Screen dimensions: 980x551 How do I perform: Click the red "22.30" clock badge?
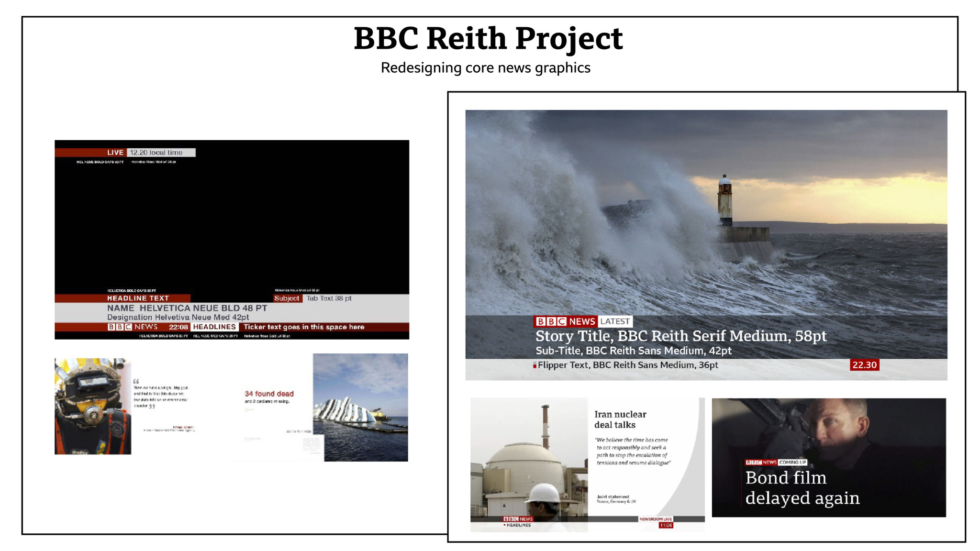pyautogui.click(x=865, y=365)
